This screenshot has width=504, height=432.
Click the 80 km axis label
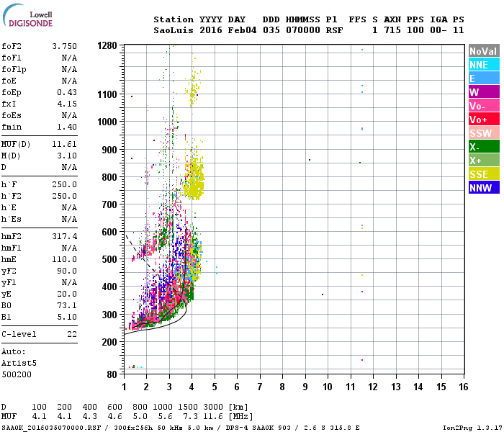point(112,374)
